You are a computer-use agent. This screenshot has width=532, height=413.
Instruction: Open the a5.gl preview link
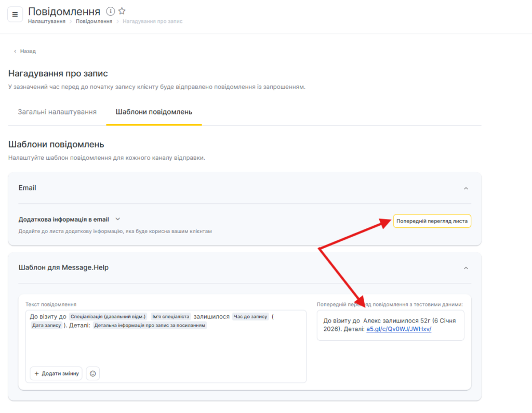click(399, 329)
